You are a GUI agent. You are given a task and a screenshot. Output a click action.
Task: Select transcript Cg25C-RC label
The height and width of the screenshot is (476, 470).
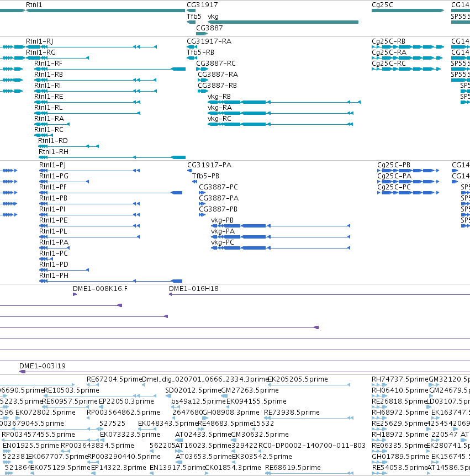click(389, 63)
